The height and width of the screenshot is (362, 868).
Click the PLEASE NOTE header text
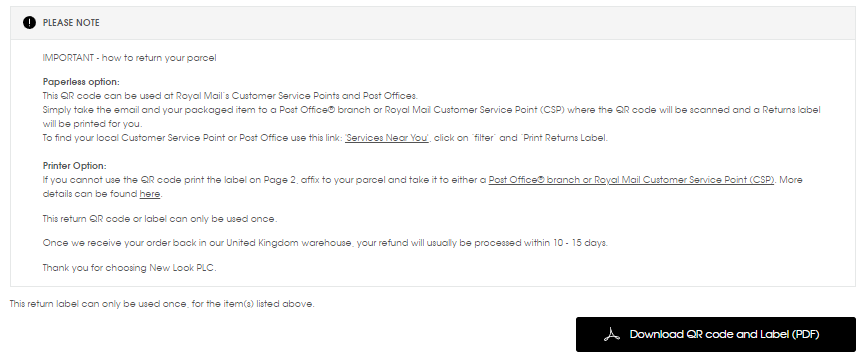71,23
